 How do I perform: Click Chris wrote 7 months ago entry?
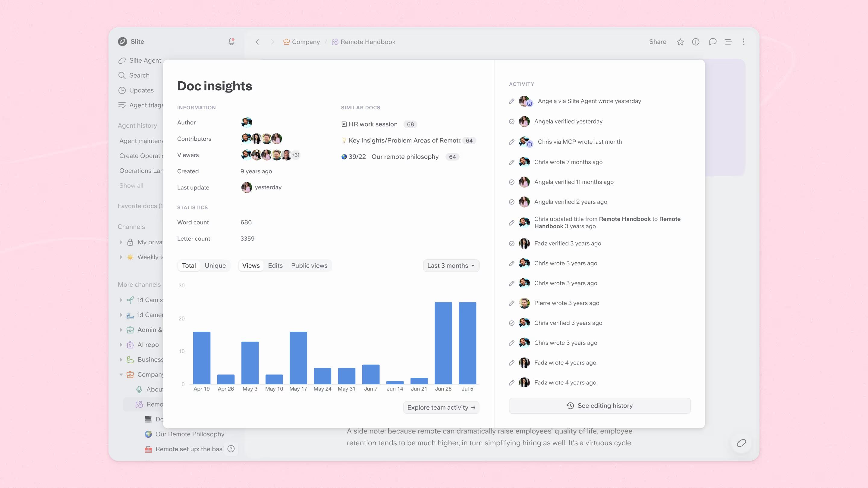point(568,162)
